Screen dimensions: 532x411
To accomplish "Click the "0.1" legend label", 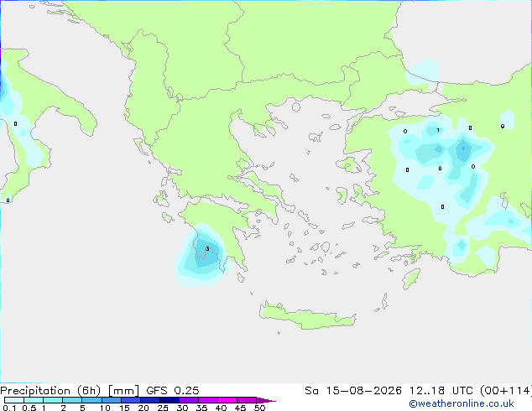I will (x=9, y=408).
